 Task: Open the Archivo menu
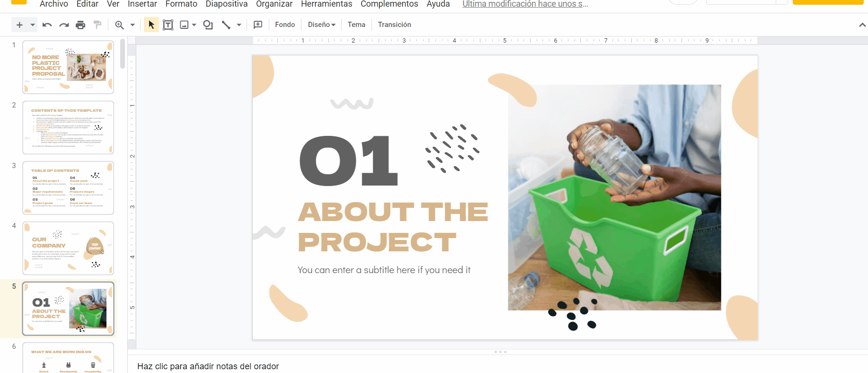tap(54, 4)
